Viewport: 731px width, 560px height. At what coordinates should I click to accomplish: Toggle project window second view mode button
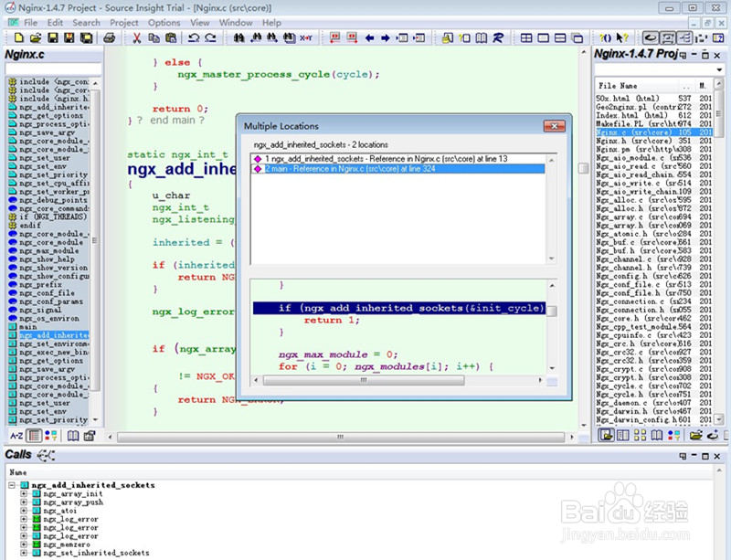click(623, 435)
